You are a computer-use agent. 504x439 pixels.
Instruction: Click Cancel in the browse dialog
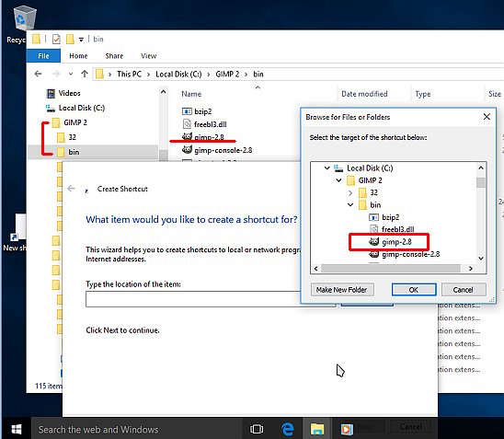coord(463,290)
